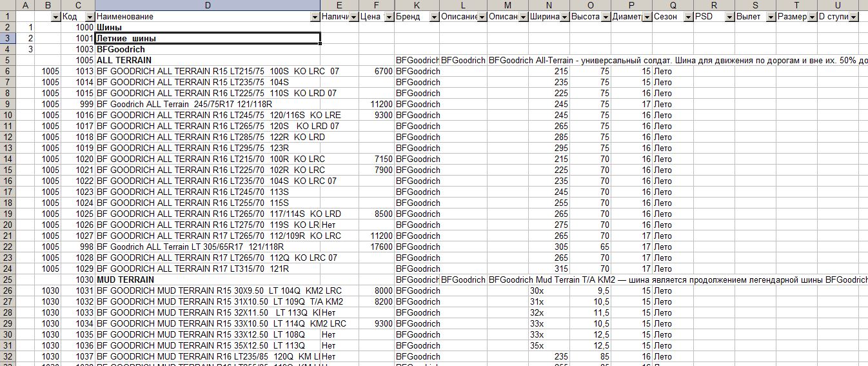868x366 pixels.
Task: Click the price cell showing 17600
Action: pyautogui.click(x=377, y=247)
